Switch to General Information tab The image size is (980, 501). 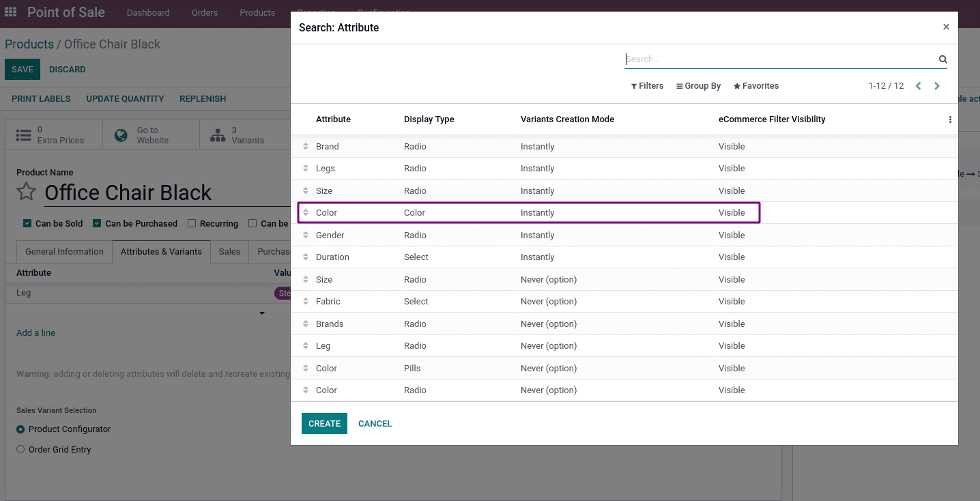pyautogui.click(x=64, y=252)
